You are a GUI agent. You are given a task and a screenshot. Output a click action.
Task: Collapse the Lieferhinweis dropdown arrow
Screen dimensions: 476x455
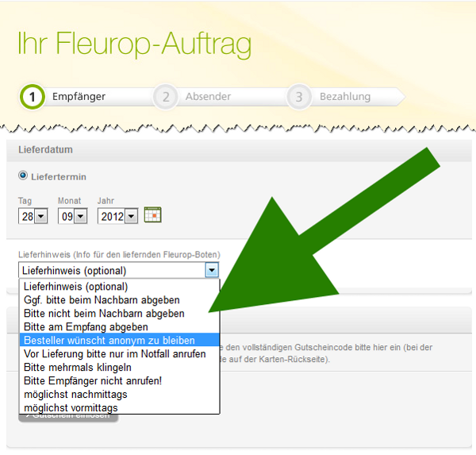click(x=212, y=270)
